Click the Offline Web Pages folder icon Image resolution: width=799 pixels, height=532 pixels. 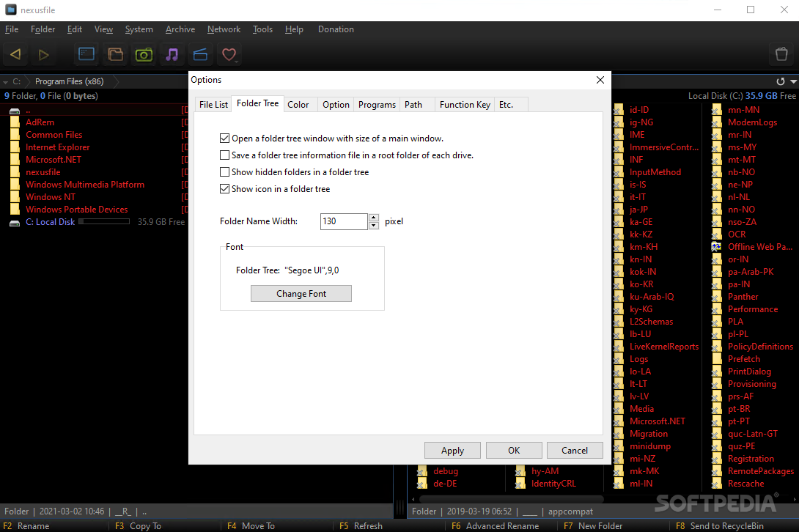(x=716, y=247)
